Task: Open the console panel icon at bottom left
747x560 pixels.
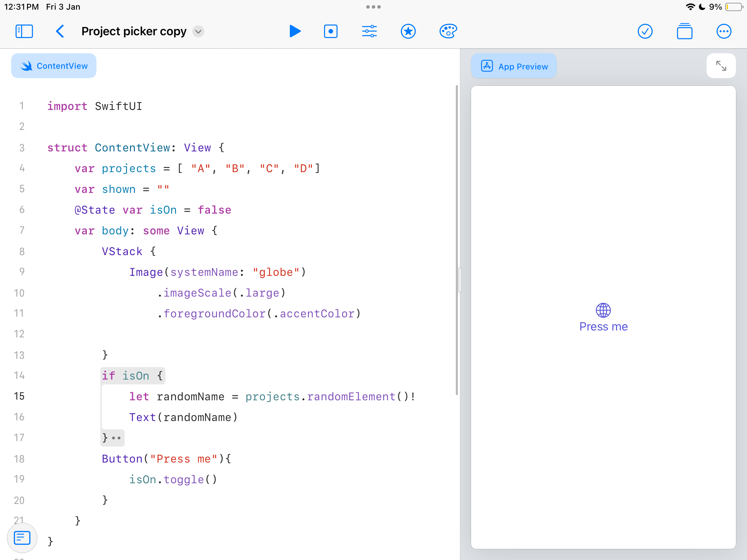Action: [x=22, y=538]
